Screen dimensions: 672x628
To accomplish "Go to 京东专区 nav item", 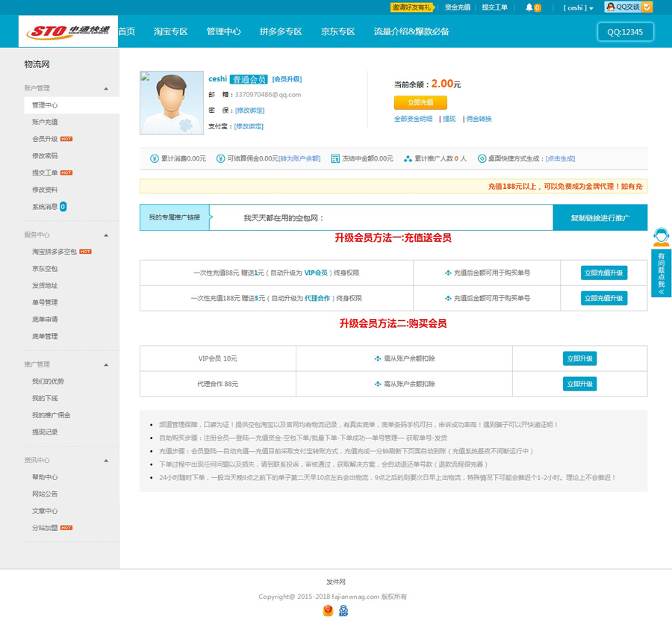I will (x=338, y=32).
